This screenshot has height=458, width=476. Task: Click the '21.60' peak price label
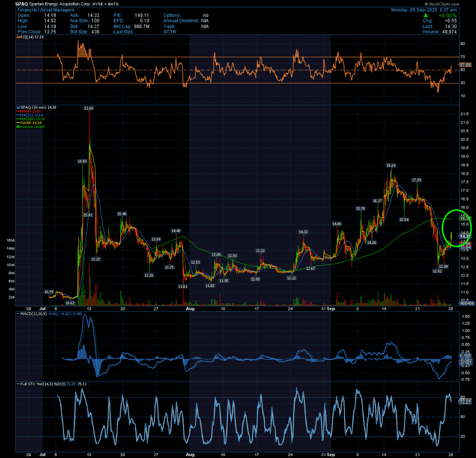tap(88, 108)
